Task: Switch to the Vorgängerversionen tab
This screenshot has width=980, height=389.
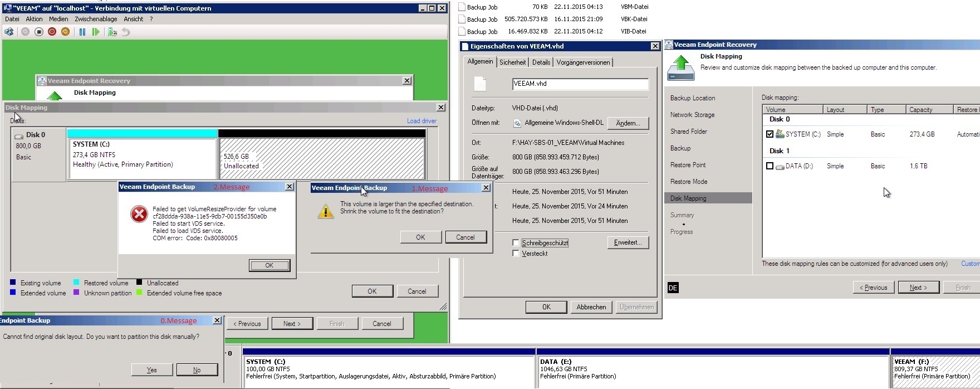Action: click(x=583, y=62)
